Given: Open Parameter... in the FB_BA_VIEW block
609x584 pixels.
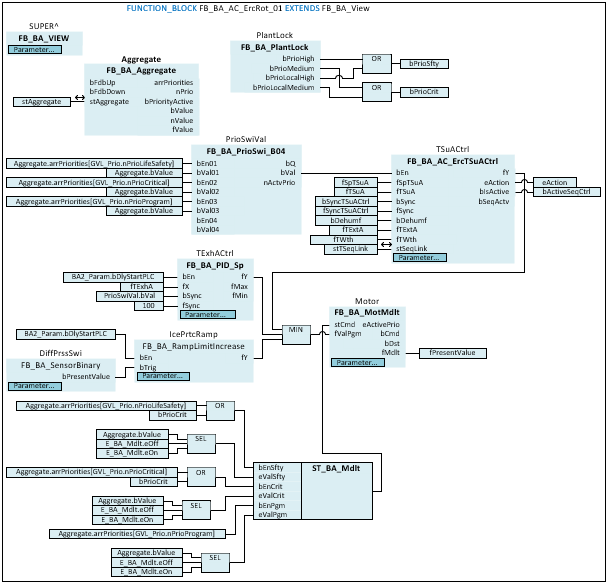Looking at the screenshot, I should [x=35, y=50].
